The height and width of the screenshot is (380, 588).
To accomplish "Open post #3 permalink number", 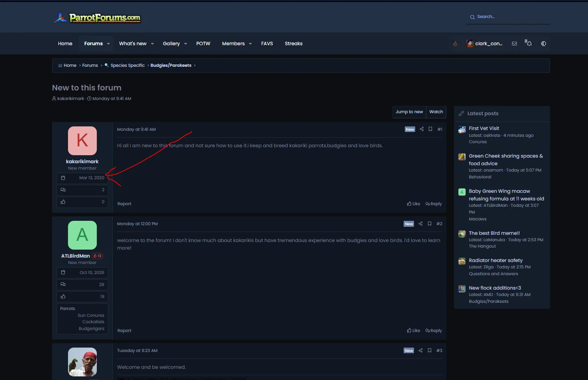I will (439, 350).
